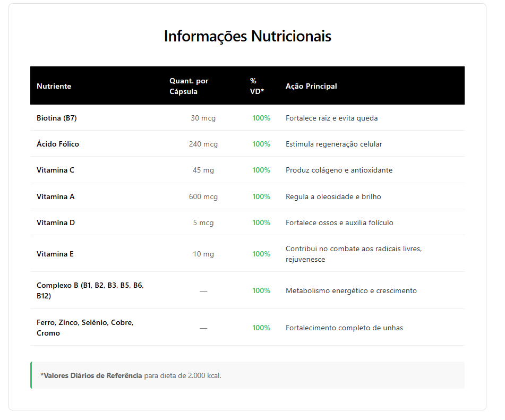Click the Ácido Fólico nutrient name
This screenshot has width=505, height=420.
point(58,144)
